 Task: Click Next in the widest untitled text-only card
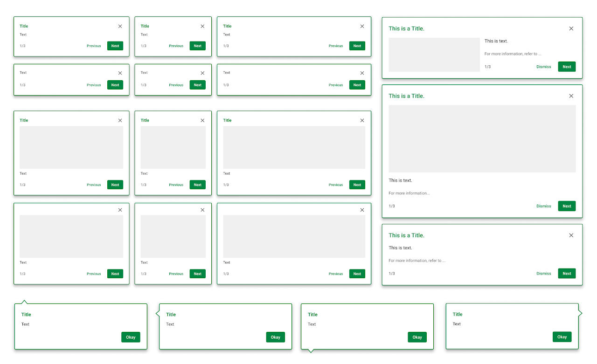(357, 85)
